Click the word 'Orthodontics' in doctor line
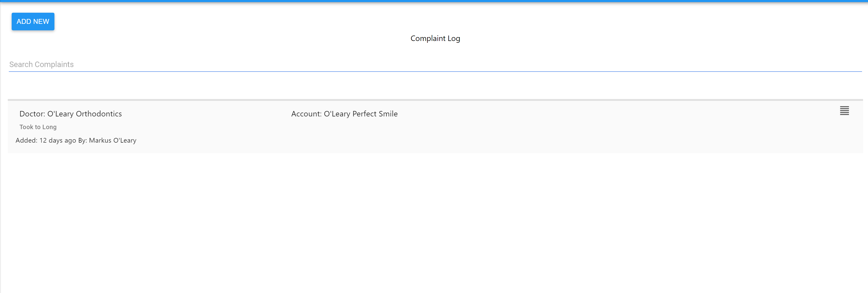The width and height of the screenshot is (868, 293). (99, 114)
